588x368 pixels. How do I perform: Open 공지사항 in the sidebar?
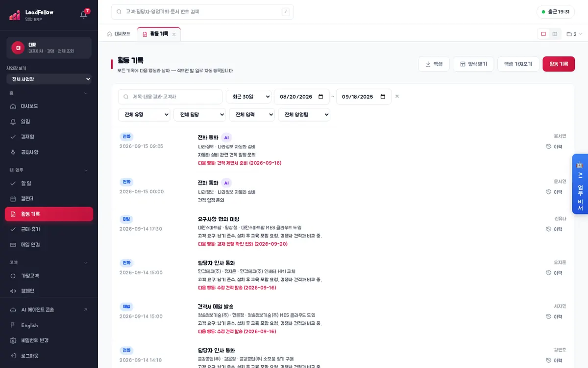49,152
